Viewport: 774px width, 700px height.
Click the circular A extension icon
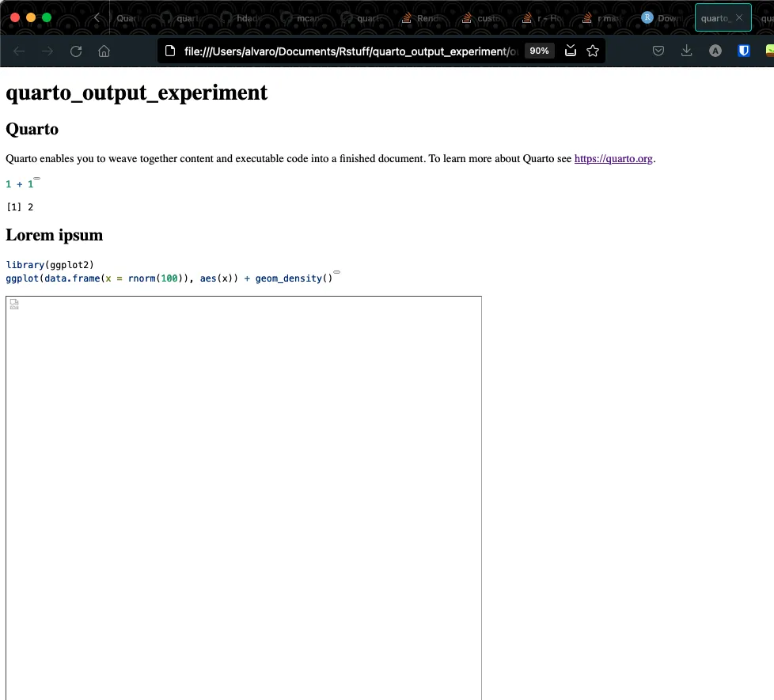[x=715, y=51]
